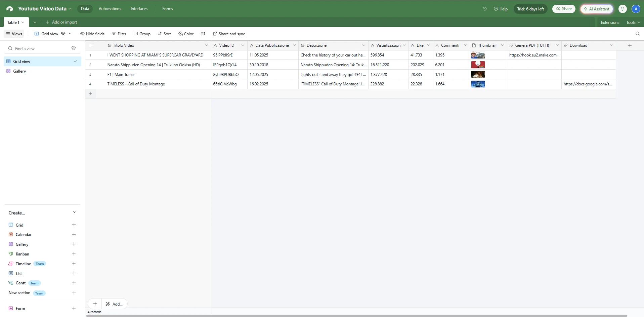Add a new Gallery view plus
Screen dimensions: 644x317
pyautogui.click(x=74, y=244)
